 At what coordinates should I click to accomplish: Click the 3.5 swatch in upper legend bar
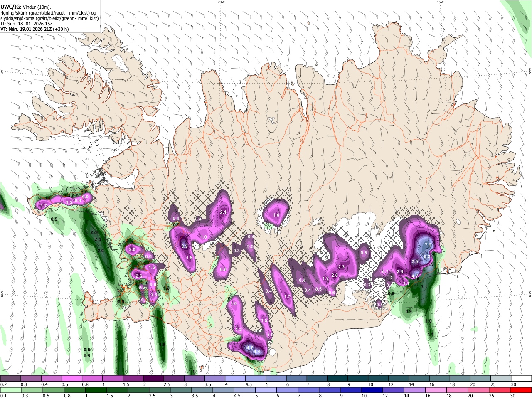pos(214,379)
